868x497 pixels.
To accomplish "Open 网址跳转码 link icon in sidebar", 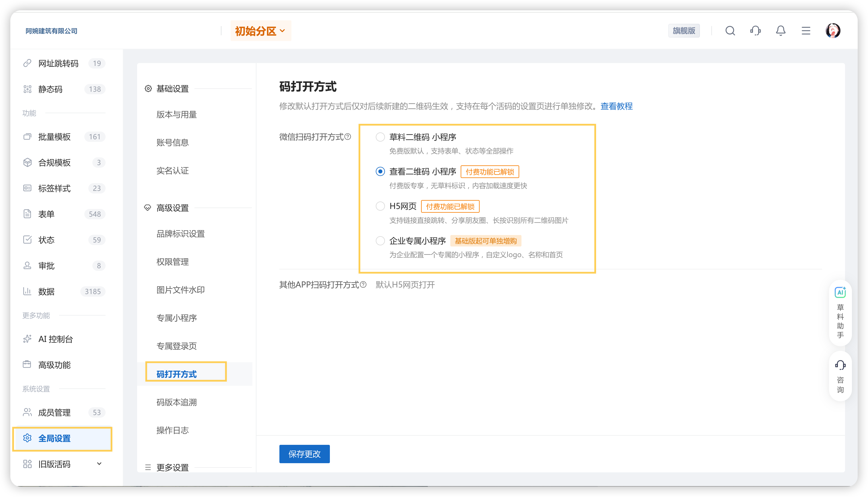I will [x=27, y=63].
